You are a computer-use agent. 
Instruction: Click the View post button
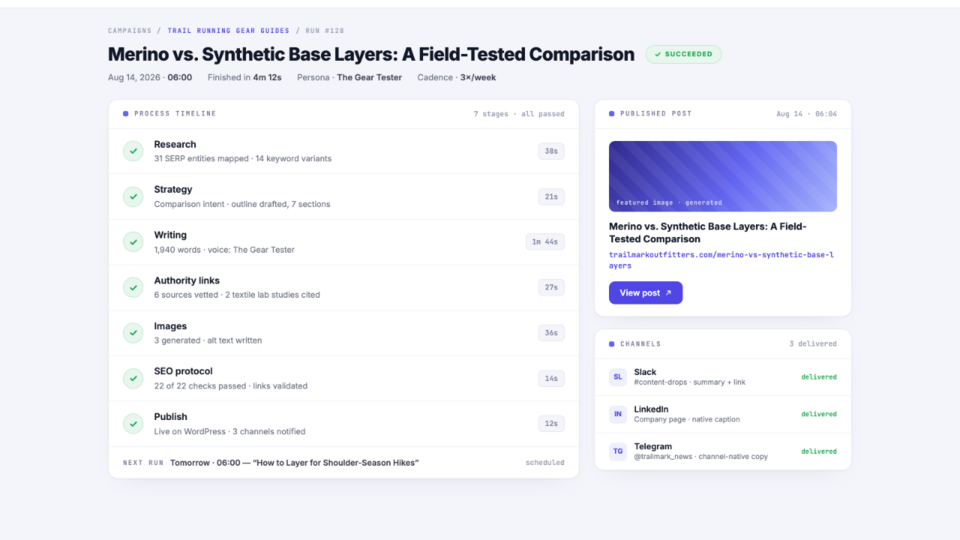pyautogui.click(x=645, y=293)
